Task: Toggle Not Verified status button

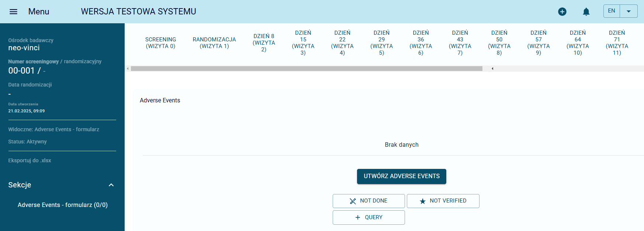Action: pos(443,201)
